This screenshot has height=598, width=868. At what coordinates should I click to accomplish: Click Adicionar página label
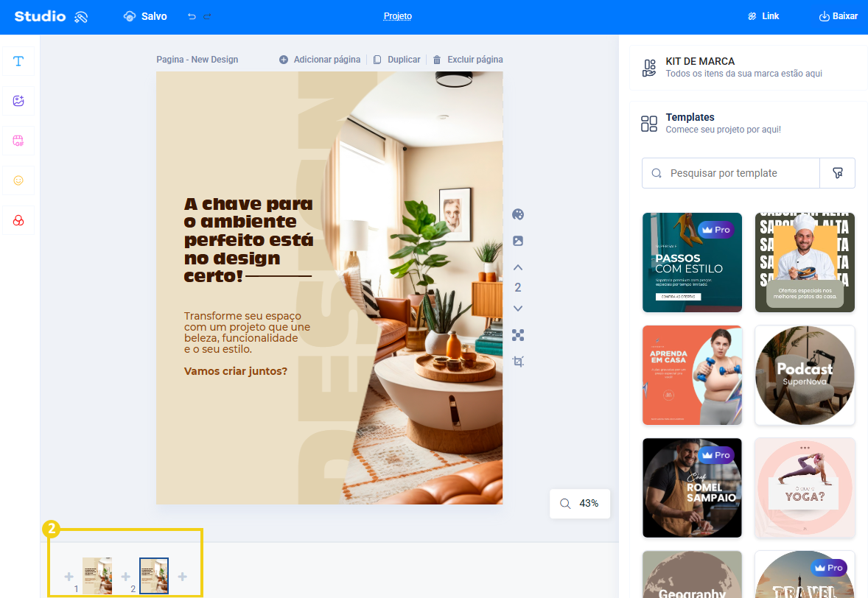coord(326,59)
